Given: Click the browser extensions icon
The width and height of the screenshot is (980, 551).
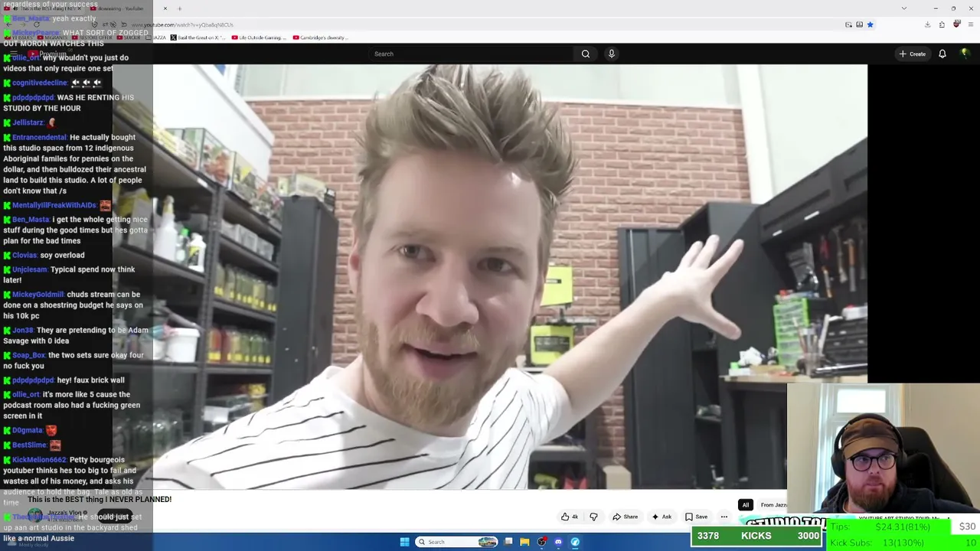Looking at the screenshot, I should (942, 24).
